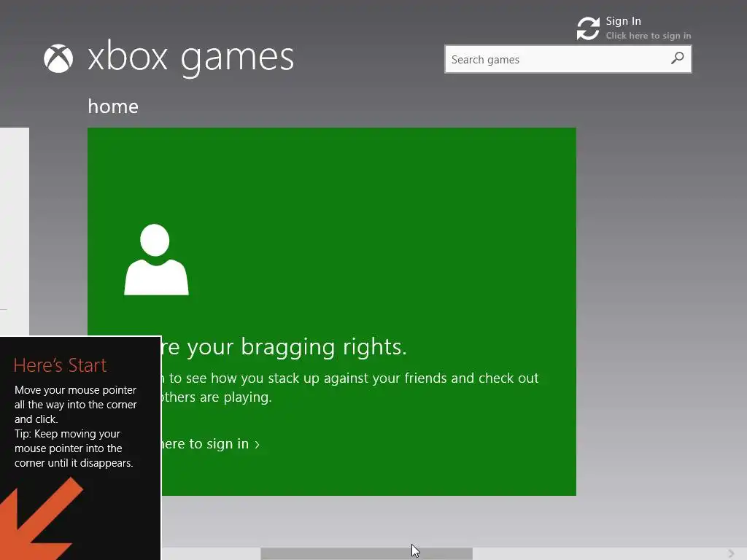Click the horizontal scrollbar thumb
This screenshot has width=747, height=560.
click(x=366, y=553)
